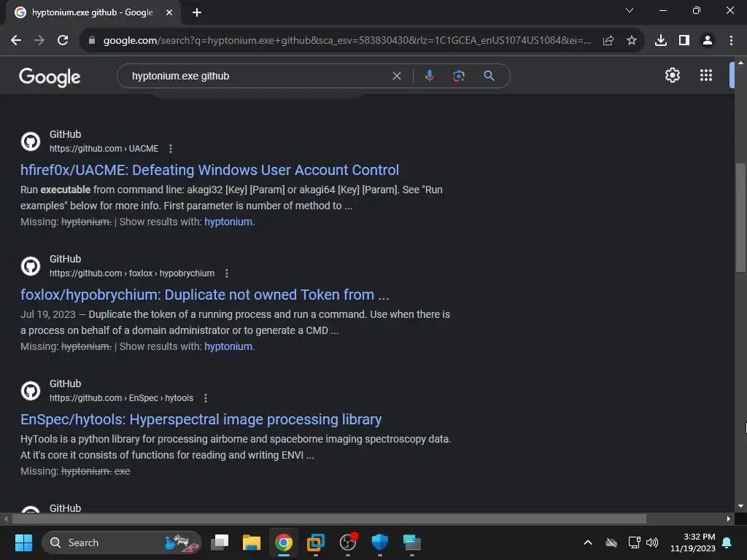Open OBS Studio on taskbar
Viewport: 747px width, 560px height.
[x=348, y=542]
